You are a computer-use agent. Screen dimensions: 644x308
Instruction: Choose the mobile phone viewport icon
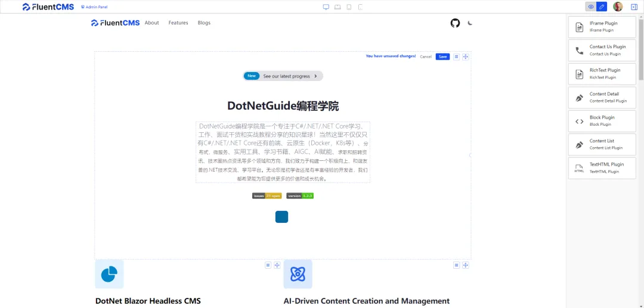349,7
